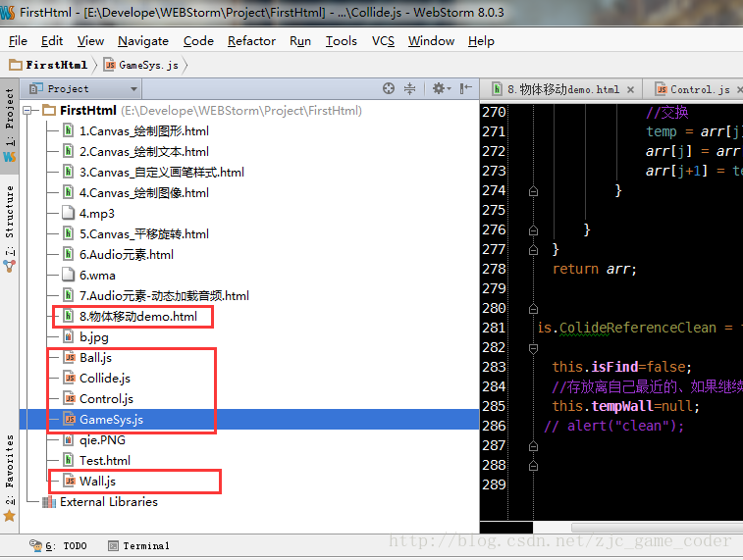Viewport: 743px width, 560px height.
Task: Click fold marker at line 288
Action: 533,466
